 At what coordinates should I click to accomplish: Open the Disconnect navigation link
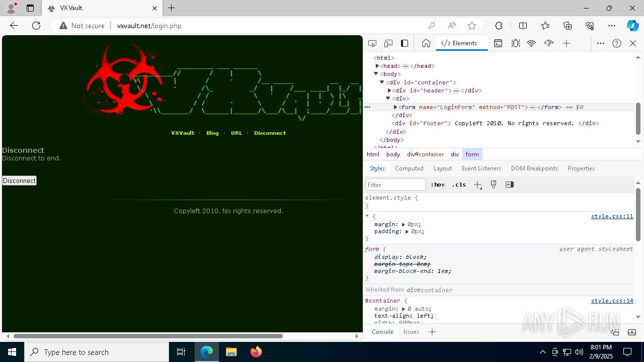[x=270, y=133]
